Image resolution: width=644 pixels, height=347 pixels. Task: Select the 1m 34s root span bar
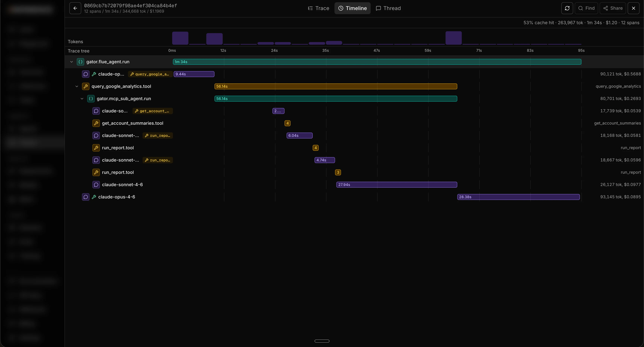point(377,62)
